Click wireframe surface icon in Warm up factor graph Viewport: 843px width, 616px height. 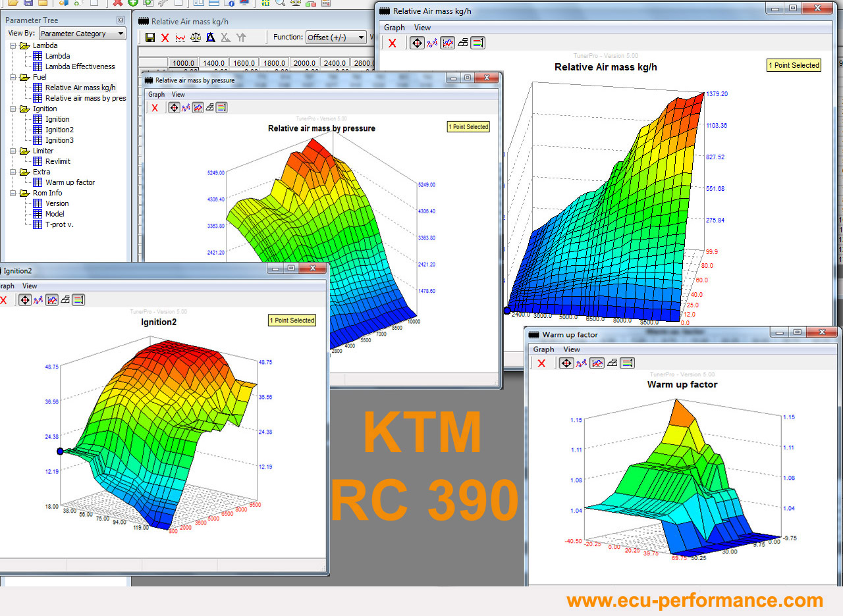click(612, 363)
